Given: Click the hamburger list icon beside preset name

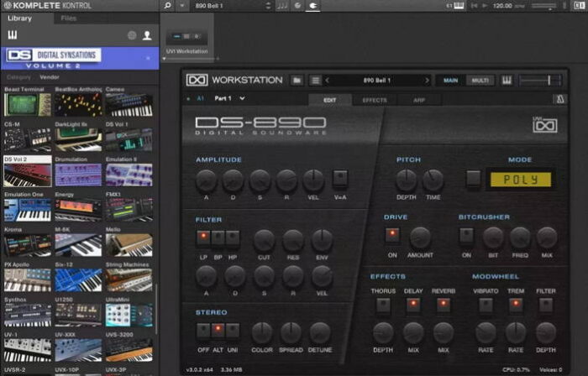Looking at the screenshot, I should [315, 81].
